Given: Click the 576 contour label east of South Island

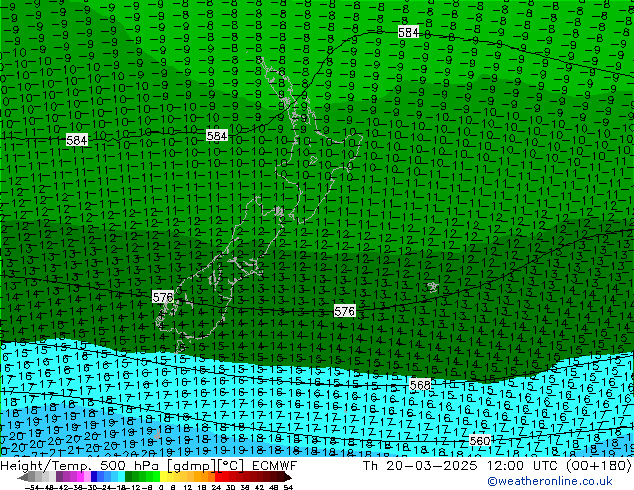Looking at the screenshot, I should (x=345, y=312).
